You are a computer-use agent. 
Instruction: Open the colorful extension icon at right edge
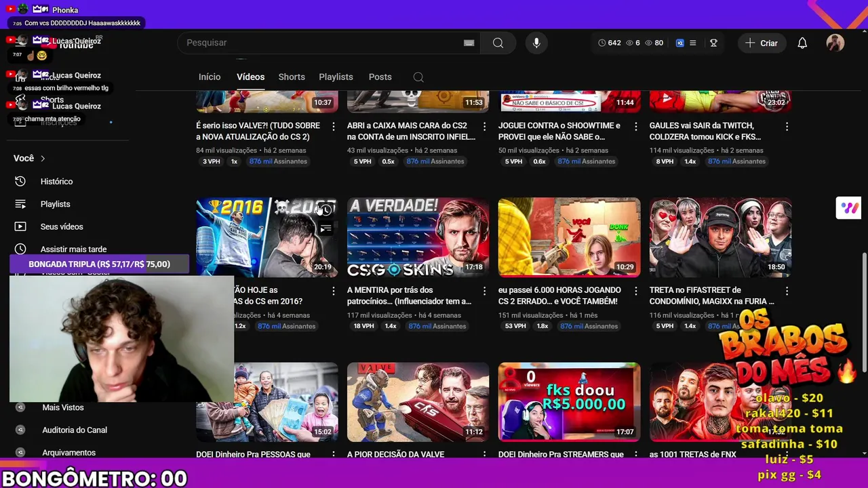point(848,208)
